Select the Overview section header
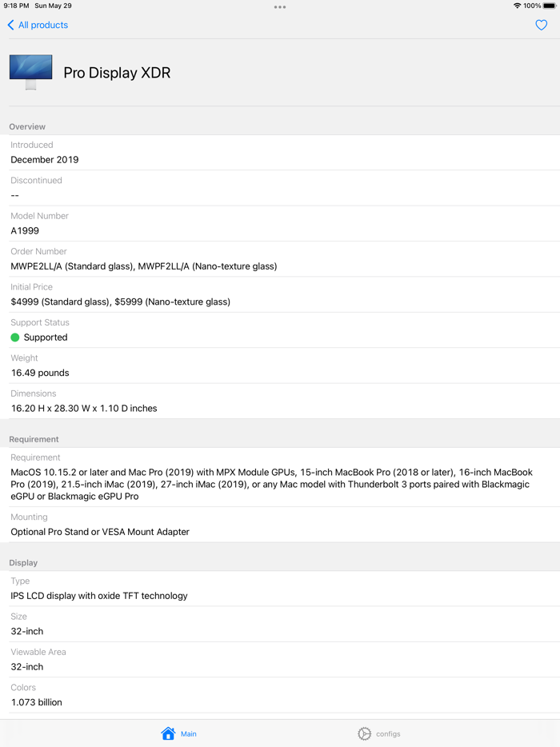This screenshot has width=560, height=747. 27,126
